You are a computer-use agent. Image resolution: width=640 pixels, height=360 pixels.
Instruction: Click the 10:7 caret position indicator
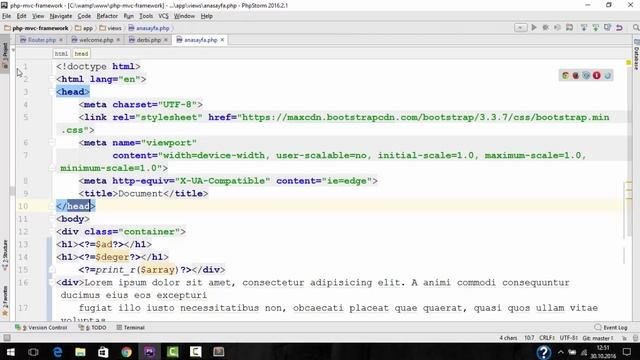coord(529,338)
